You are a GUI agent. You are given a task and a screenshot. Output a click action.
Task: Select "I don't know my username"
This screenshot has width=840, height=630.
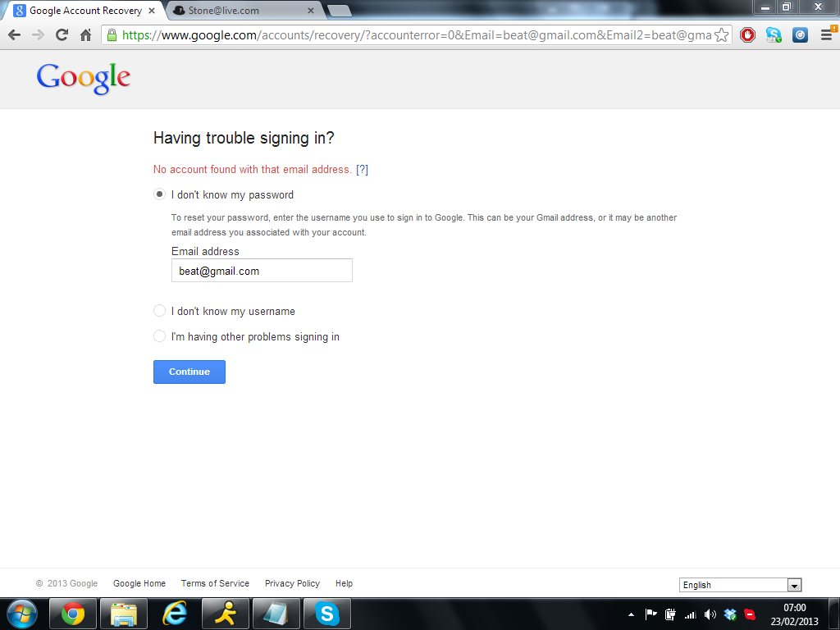pos(159,311)
